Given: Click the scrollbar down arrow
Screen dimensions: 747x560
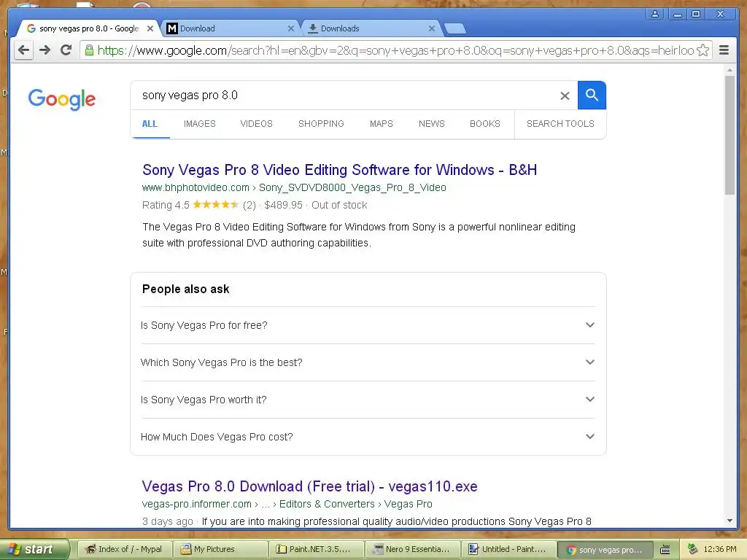Looking at the screenshot, I should point(729,521).
